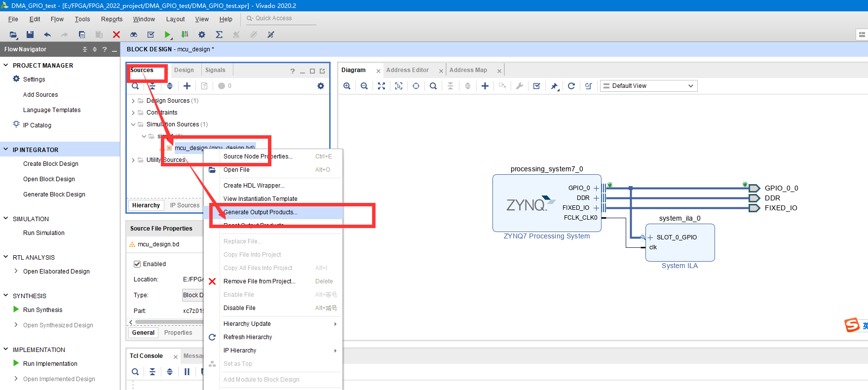Open the binoculars find tool

click(x=134, y=35)
